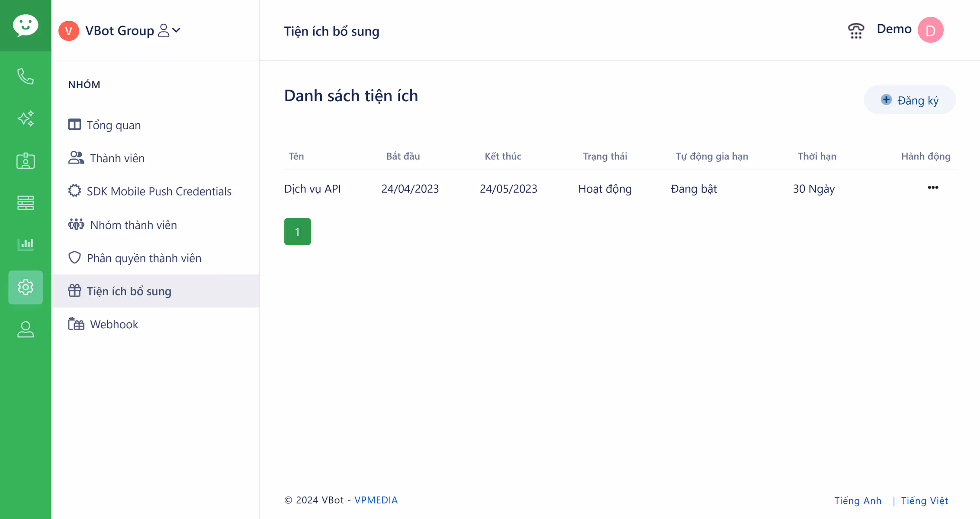This screenshot has height=519, width=980.
Task: Open the Thành viên menu item
Action: pos(117,158)
